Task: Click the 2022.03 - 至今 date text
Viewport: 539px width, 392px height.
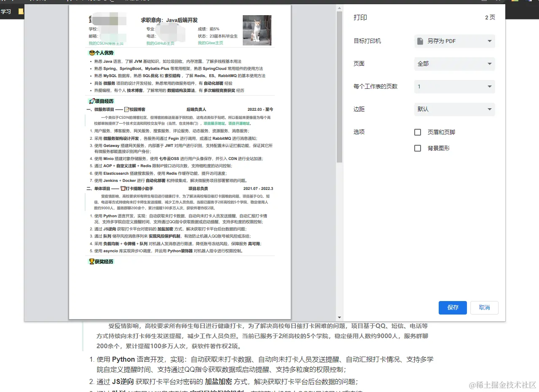Action: point(260,109)
